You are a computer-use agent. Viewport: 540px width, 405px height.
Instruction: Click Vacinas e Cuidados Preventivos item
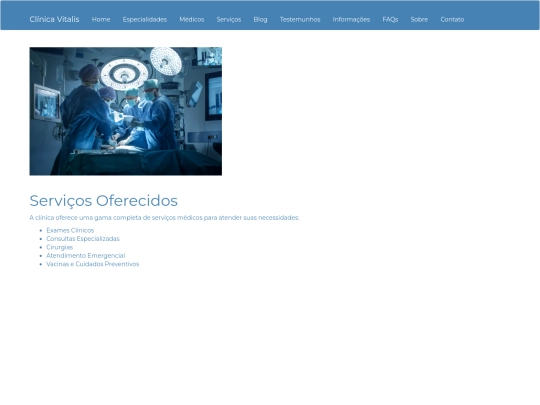pyautogui.click(x=93, y=264)
